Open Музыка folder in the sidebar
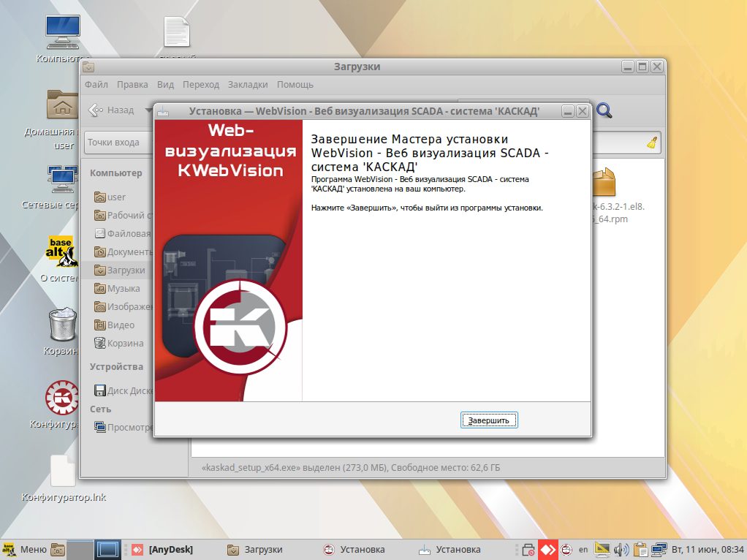The width and height of the screenshot is (747, 560). [123, 289]
